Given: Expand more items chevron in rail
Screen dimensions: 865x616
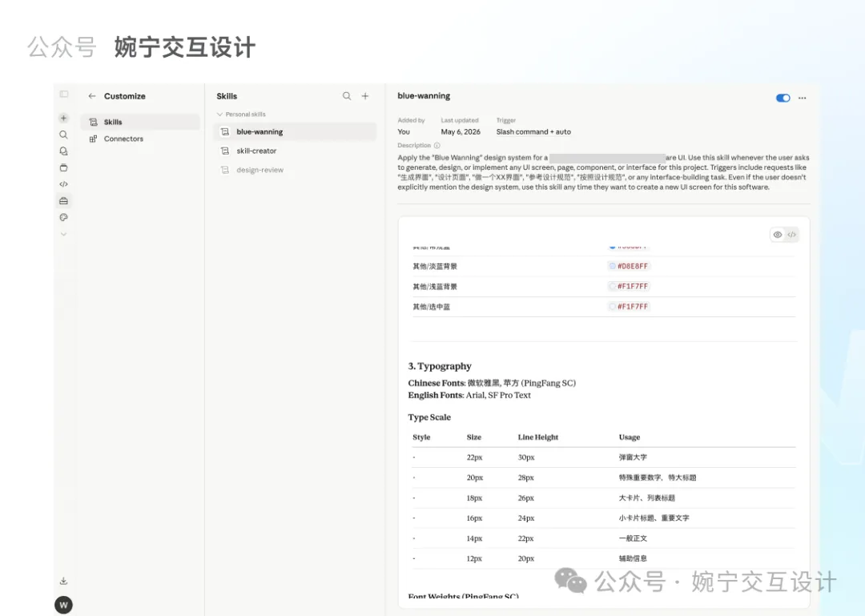Looking at the screenshot, I should coord(63,234).
